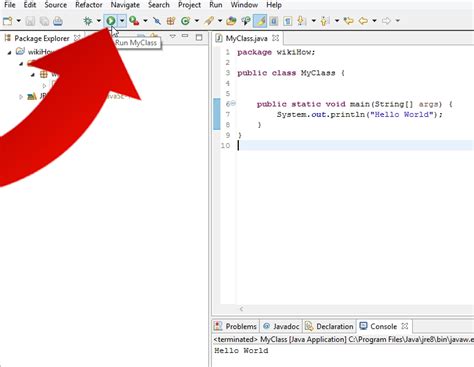Toggle Block Selection Mode button
Image resolution: width=474 pixels, height=367 pixels.
pos(274,21)
